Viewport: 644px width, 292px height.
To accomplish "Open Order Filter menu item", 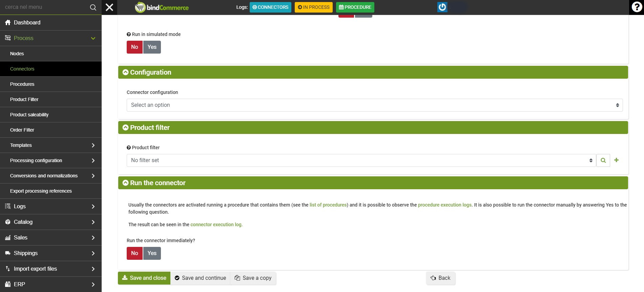I will click(x=51, y=130).
